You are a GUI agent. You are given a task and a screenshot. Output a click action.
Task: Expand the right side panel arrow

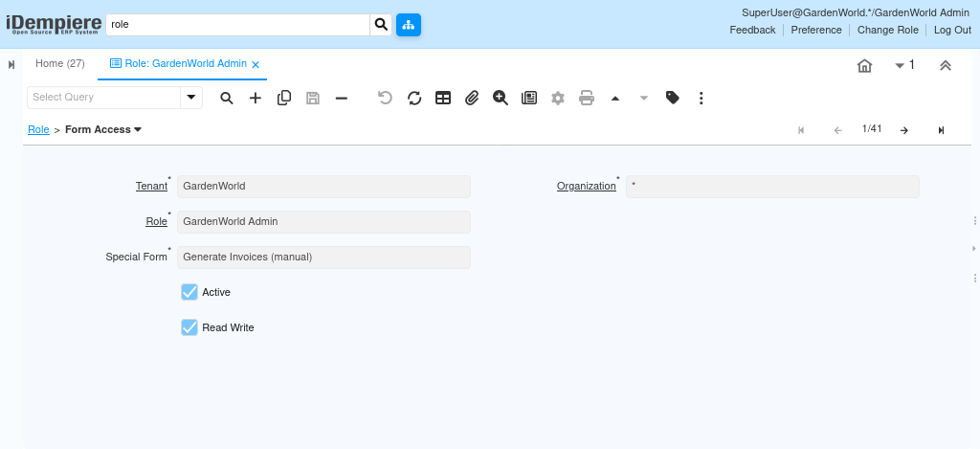974,249
